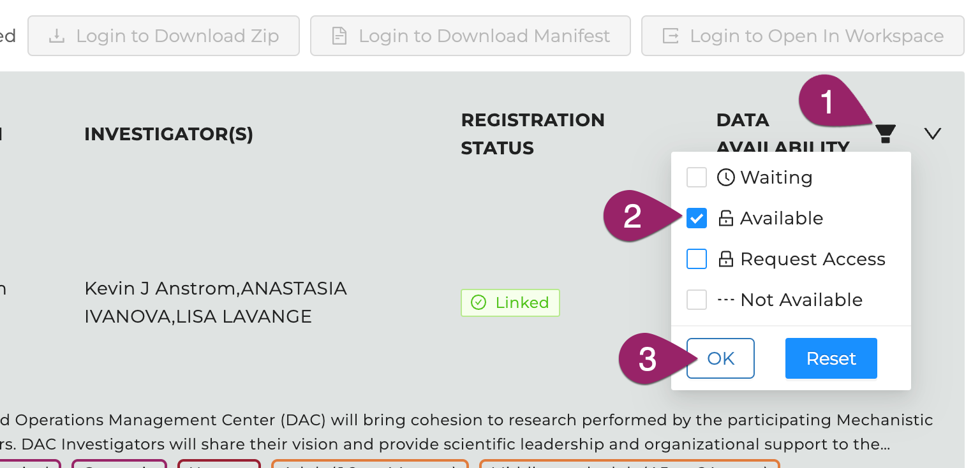Click the download icon on Login to Download Zip
The height and width of the screenshot is (468, 980).
point(57,36)
